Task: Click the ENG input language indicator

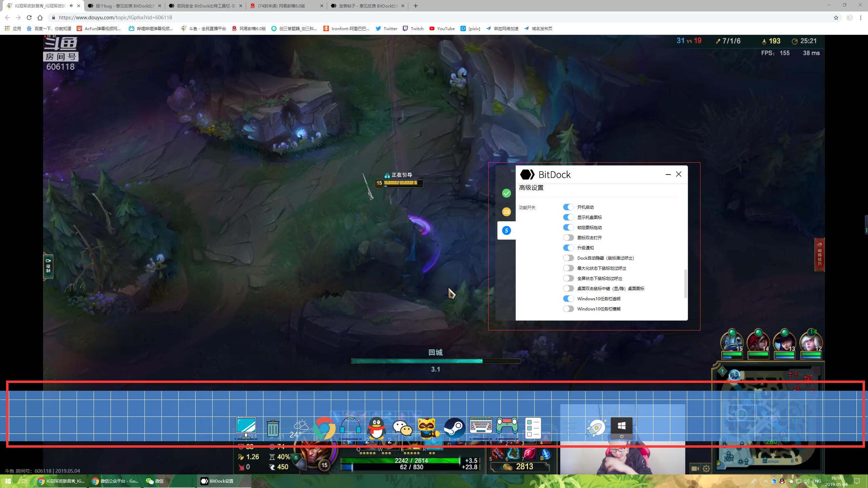Action: [x=817, y=481]
